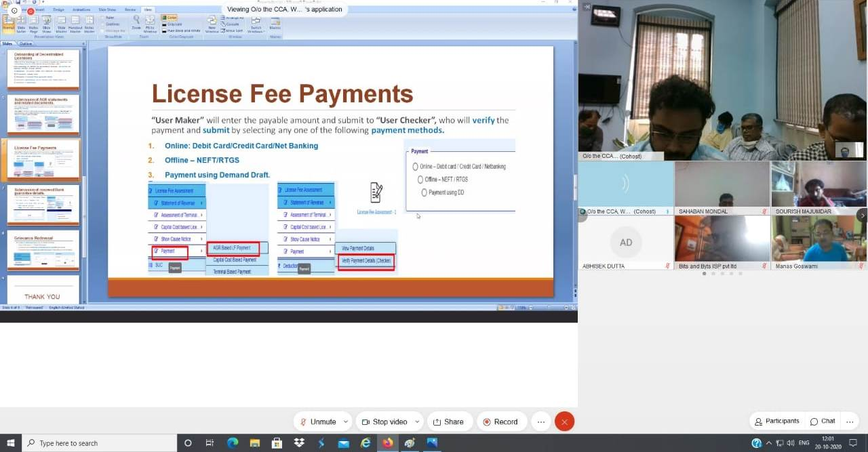Screen dimensions: 868x452
Task: Open Slide Show ribbon tab
Action: 107,9
